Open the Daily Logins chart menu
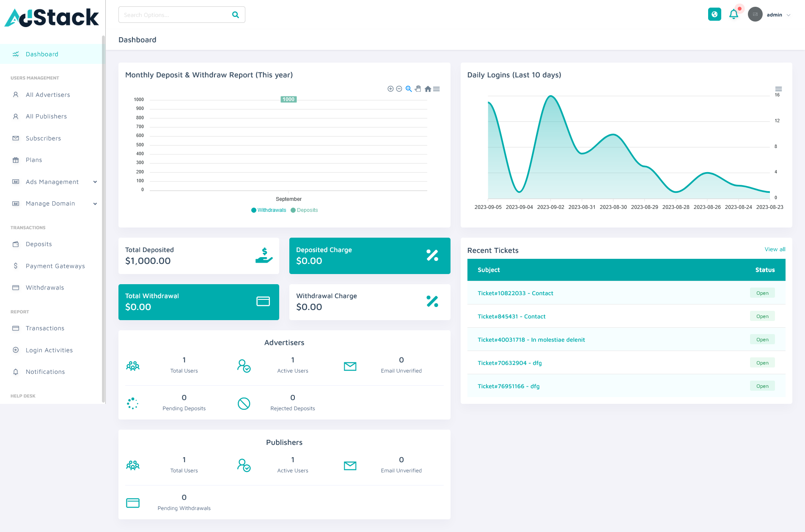This screenshot has height=532, width=805. coord(778,89)
